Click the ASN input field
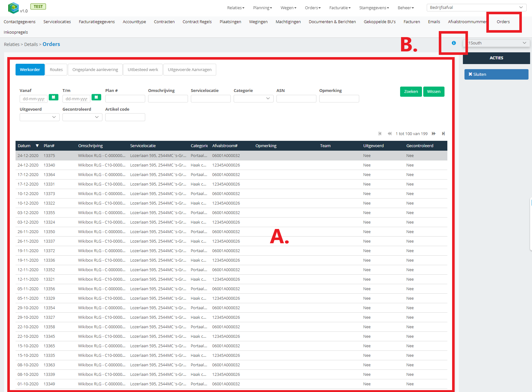The height and width of the screenshot is (392, 532). pyautogui.click(x=296, y=99)
